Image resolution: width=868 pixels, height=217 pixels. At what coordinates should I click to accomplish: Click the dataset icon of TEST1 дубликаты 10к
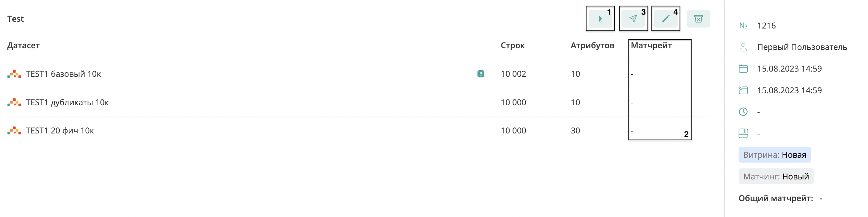click(x=14, y=102)
